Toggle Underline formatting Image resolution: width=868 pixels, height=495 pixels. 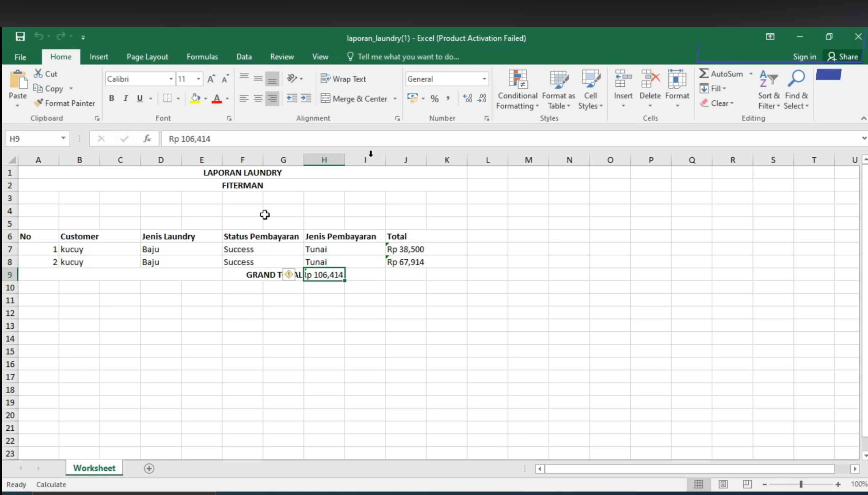pyautogui.click(x=140, y=98)
